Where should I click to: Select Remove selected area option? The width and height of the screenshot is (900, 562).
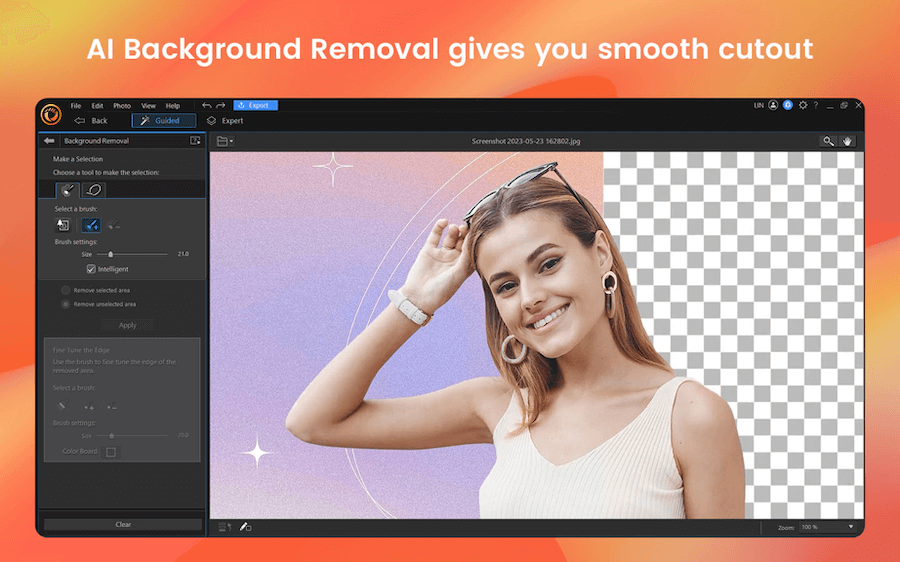(x=65, y=290)
